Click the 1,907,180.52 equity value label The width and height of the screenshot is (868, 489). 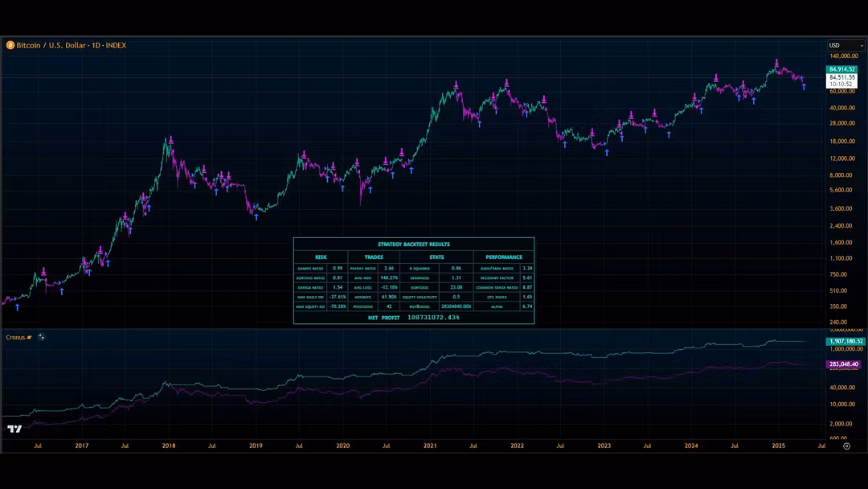(845, 341)
